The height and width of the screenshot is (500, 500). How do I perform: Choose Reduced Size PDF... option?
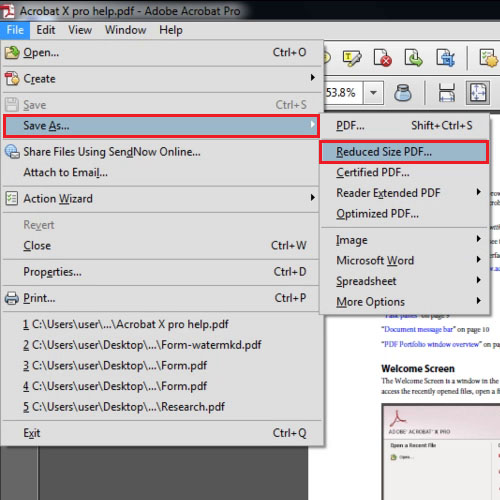click(x=404, y=152)
